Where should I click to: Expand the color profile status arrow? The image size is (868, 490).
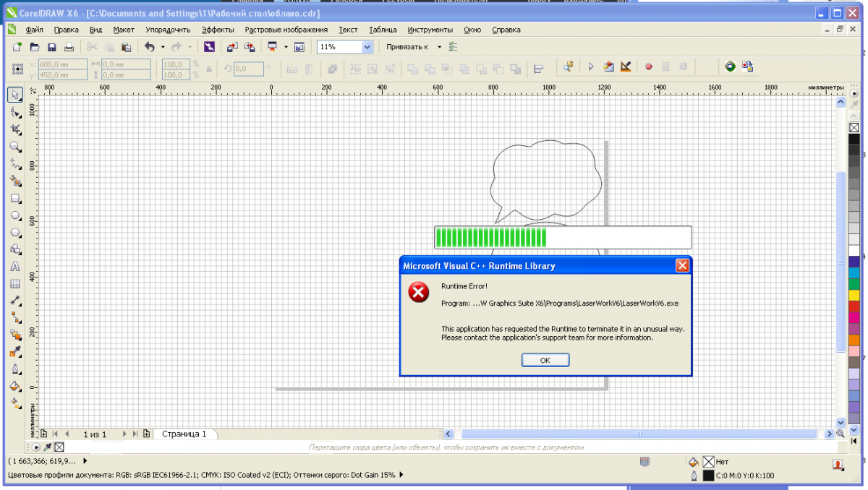tap(401, 475)
